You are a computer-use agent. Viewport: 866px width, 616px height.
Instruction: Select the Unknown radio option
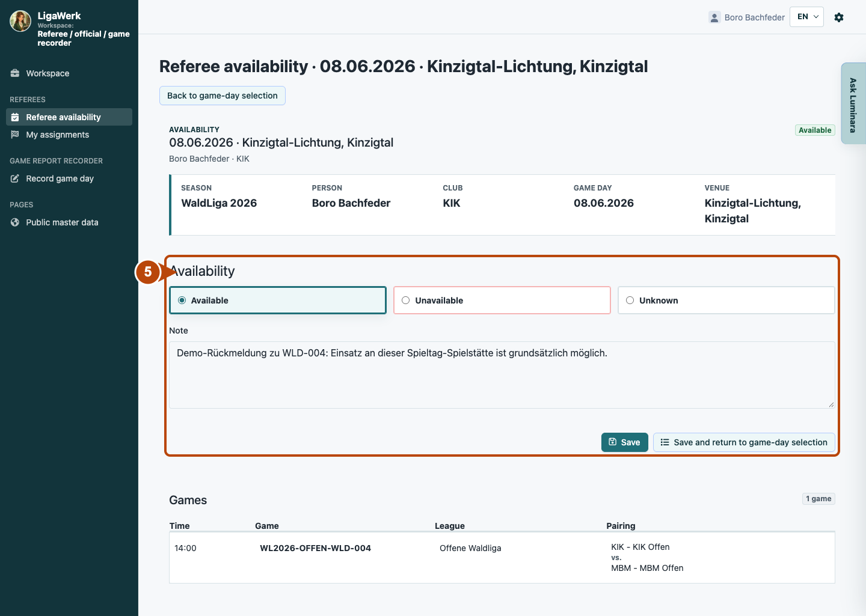click(x=726, y=300)
